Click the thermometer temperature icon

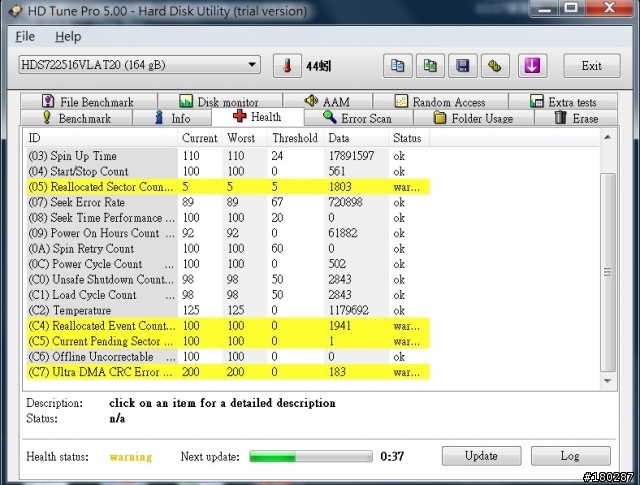pos(287,65)
